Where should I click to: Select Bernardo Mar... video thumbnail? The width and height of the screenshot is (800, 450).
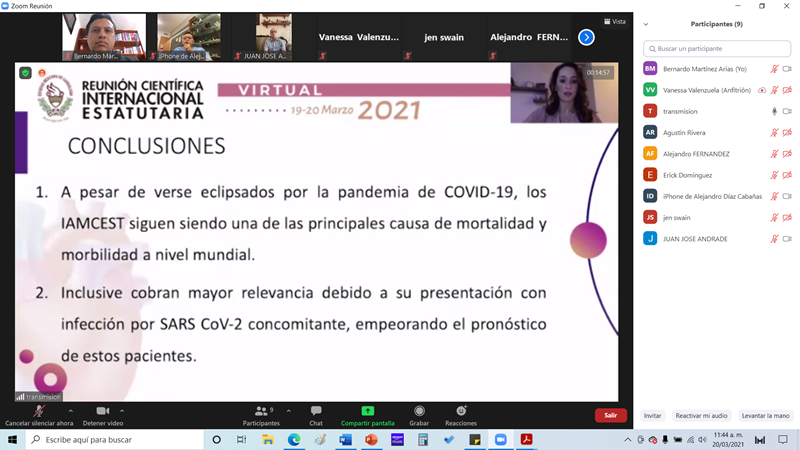pyautogui.click(x=104, y=37)
